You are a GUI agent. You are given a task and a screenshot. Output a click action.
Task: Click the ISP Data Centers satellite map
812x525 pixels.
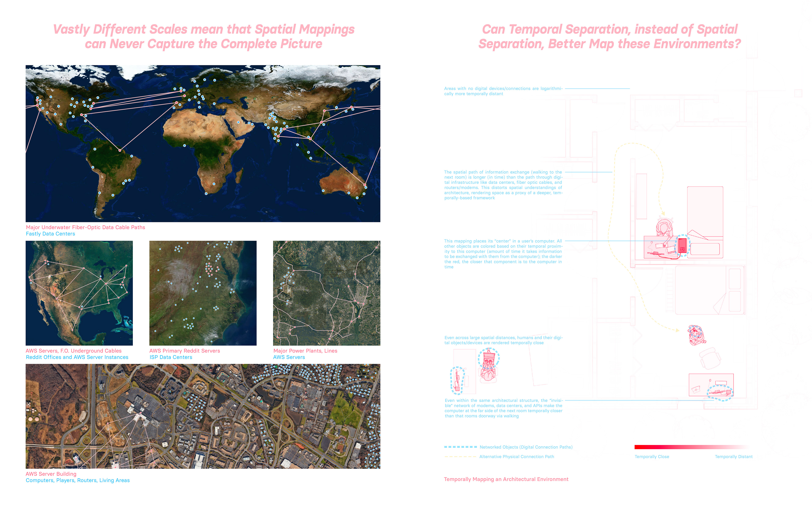pos(203,293)
